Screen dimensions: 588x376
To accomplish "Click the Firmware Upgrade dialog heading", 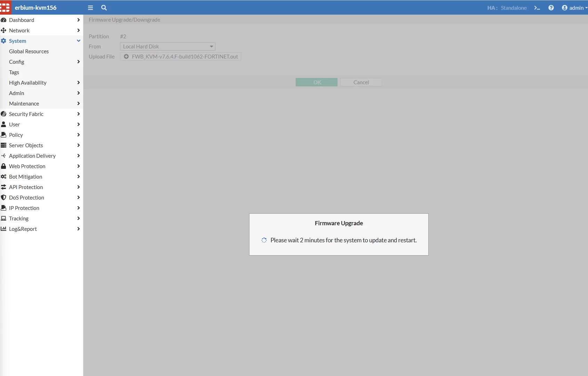I will (339, 223).
